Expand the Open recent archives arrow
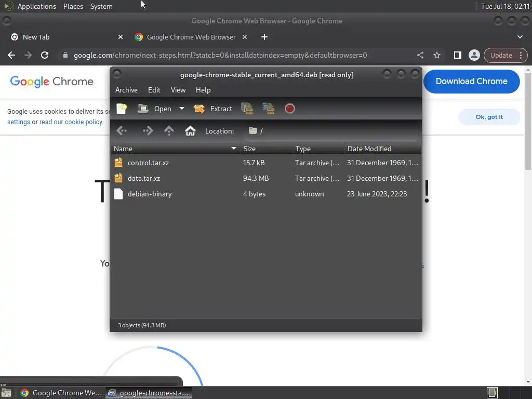This screenshot has width=532, height=399. [x=181, y=109]
